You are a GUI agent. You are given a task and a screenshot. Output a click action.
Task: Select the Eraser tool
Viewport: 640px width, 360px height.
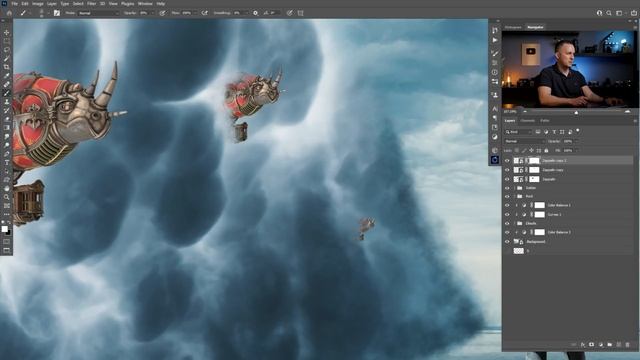[x=7, y=119]
